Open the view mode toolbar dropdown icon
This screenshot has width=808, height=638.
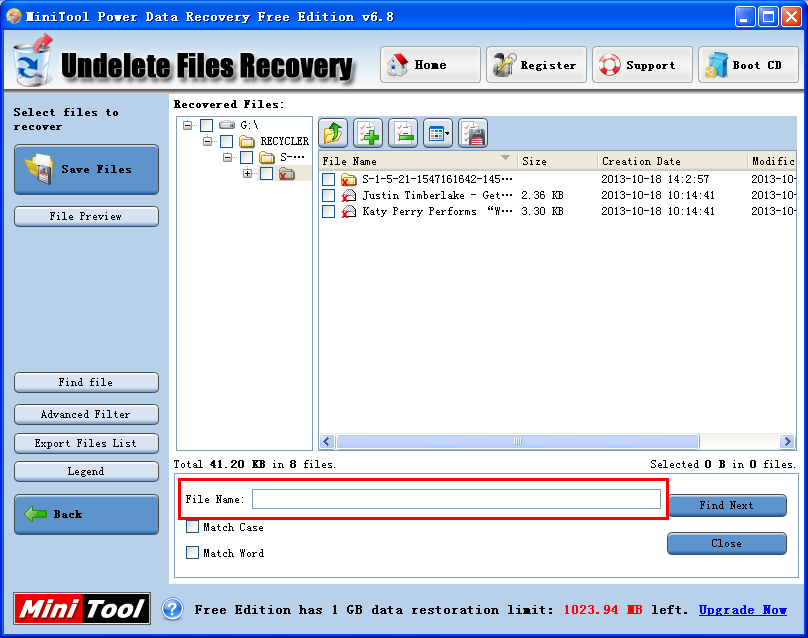pyautogui.click(x=438, y=133)
